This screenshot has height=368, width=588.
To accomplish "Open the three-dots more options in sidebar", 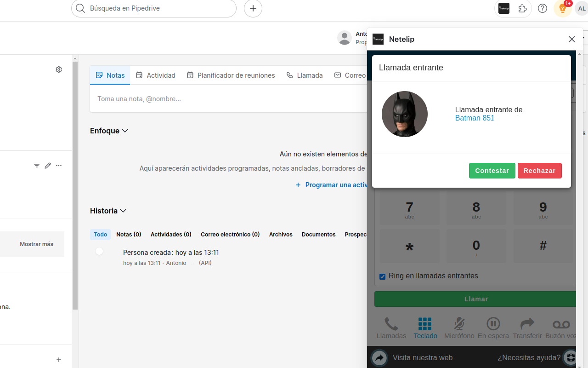I will click(59, 166).
